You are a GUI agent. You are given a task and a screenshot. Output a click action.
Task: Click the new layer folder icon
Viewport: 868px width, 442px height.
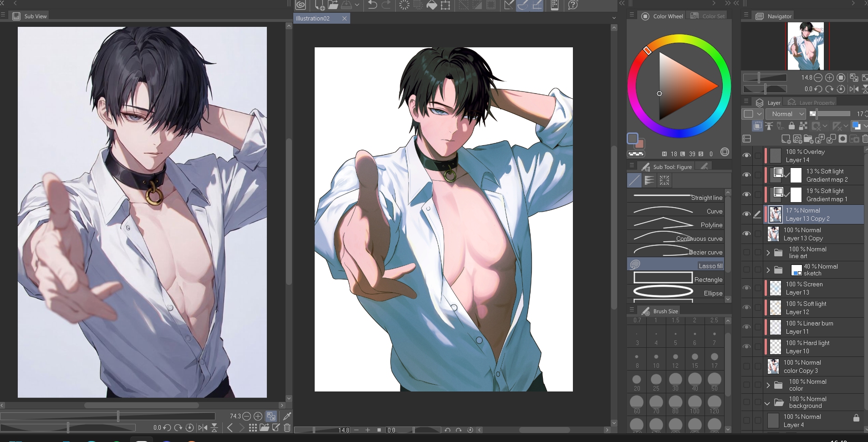(809, 139)
